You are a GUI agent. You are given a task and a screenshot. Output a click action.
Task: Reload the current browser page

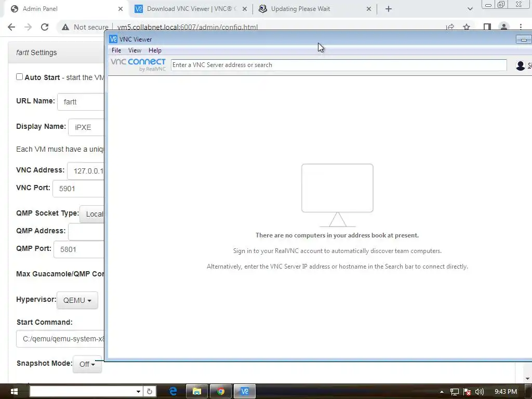tap(45, 27)
